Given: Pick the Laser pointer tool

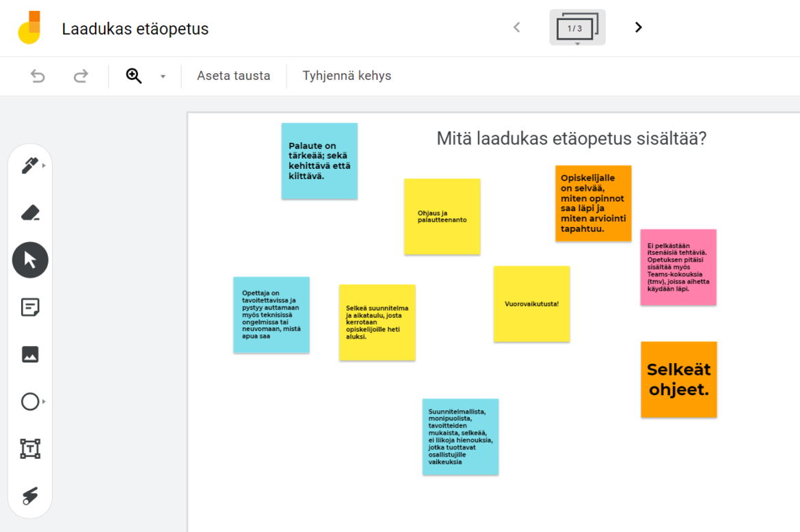Looking at the screenshot, I should (x=30, y=496).
